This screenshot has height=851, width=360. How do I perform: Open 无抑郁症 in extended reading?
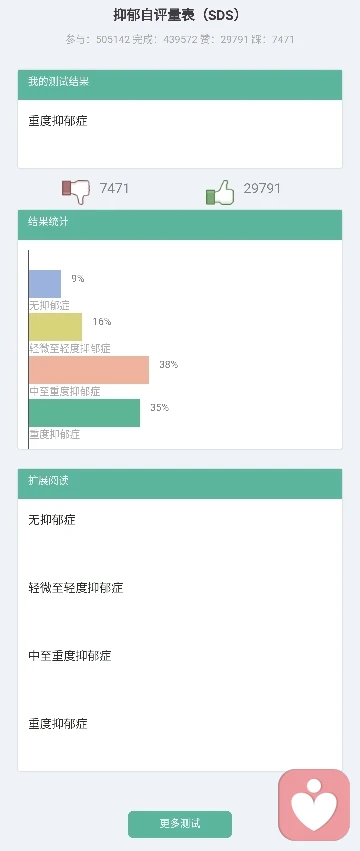tap(52, 520)
